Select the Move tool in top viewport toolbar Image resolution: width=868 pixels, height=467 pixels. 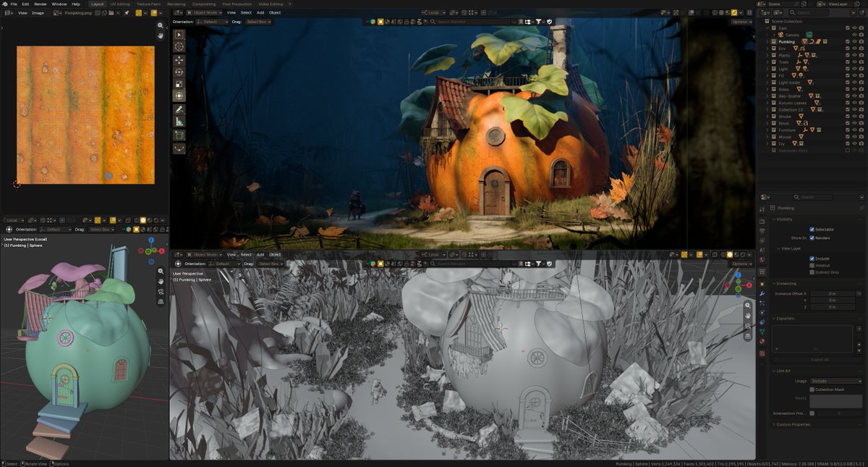tap(179, 60)
